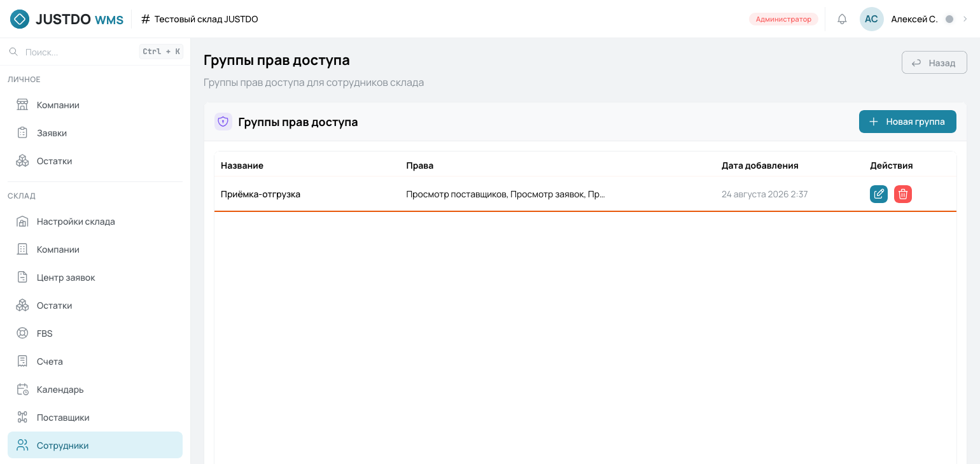Click the Компании store icon under Личное

point(22,105)
